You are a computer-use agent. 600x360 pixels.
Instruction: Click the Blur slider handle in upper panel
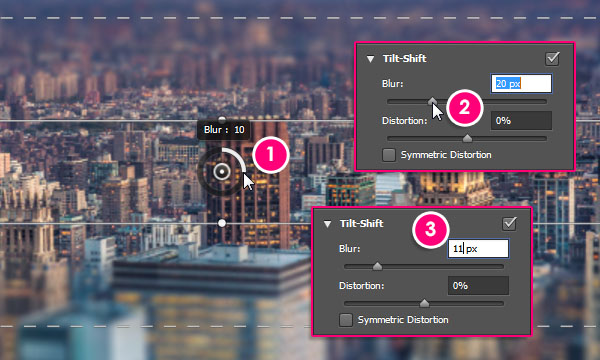tap(432, 101)
